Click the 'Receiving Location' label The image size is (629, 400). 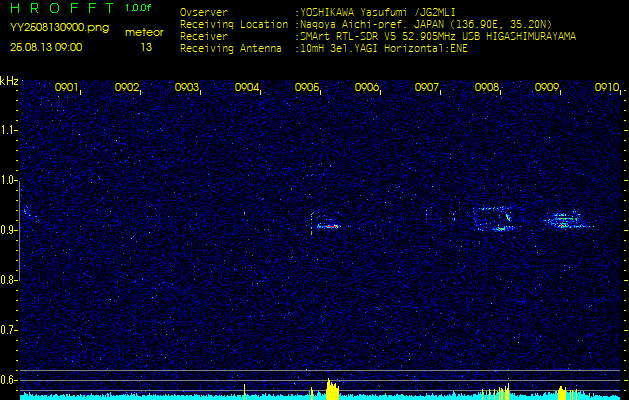(x=234, y=24)
